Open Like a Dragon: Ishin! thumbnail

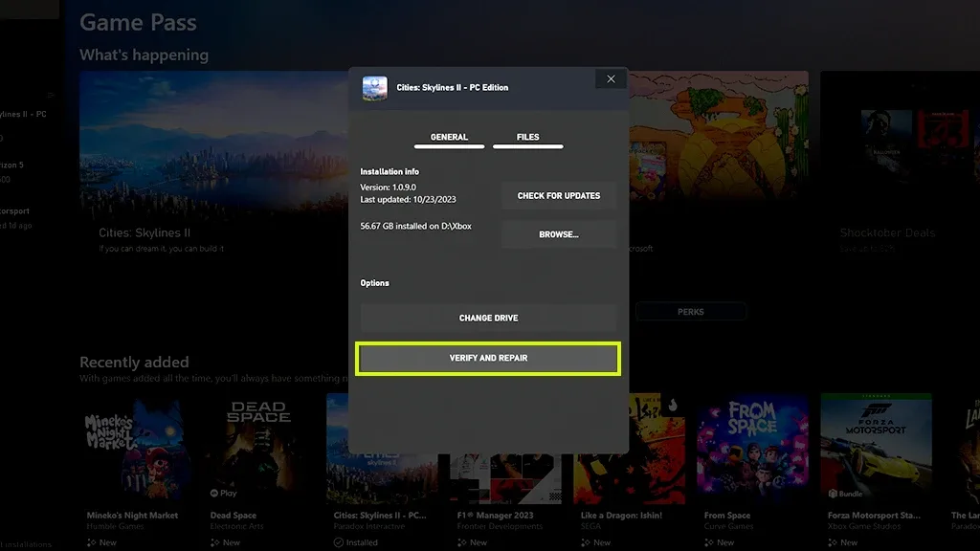630,449
